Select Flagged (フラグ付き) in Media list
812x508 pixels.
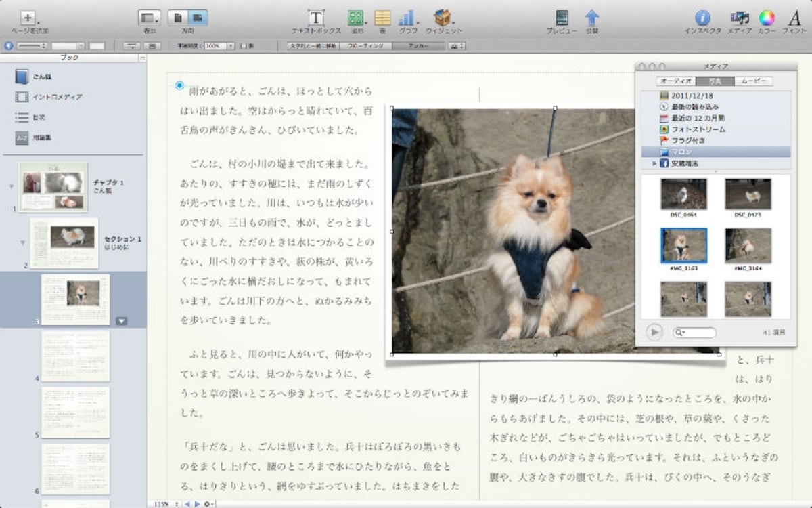[716, 140]
